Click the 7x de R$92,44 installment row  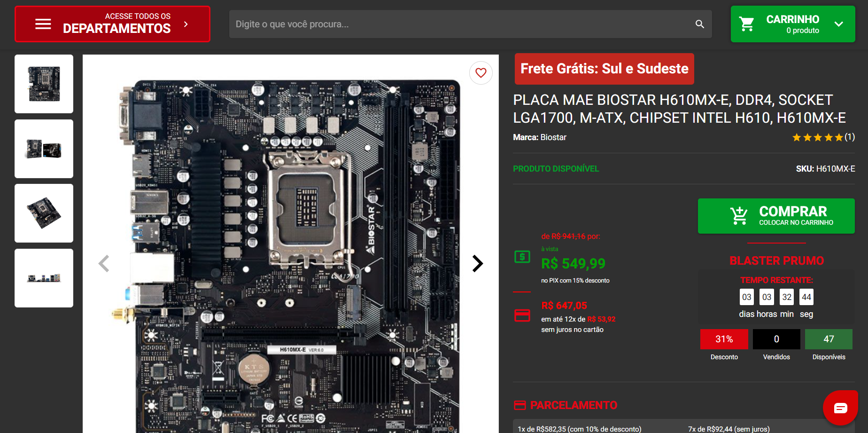pyautogui.click(x=728, y=429)
